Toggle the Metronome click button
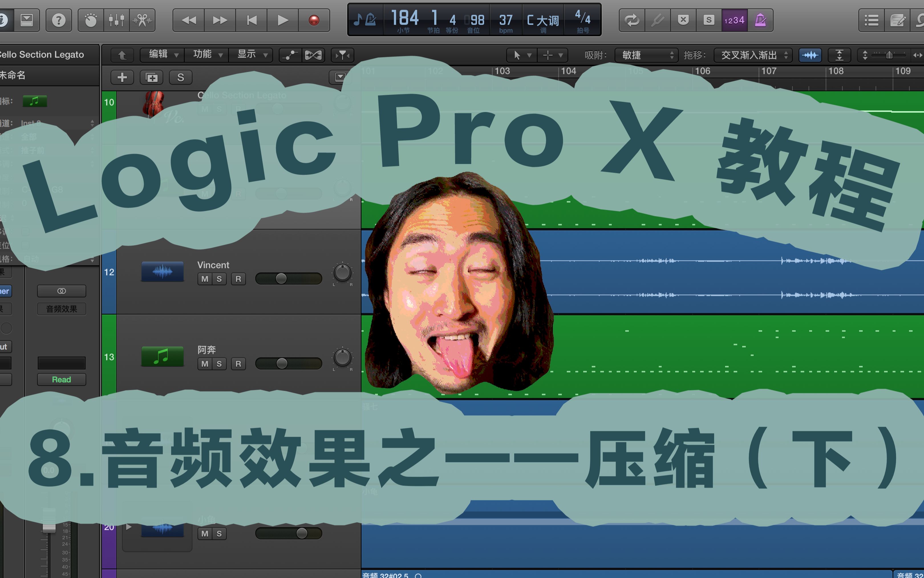 pyautogui.click(x=760, y=20)
